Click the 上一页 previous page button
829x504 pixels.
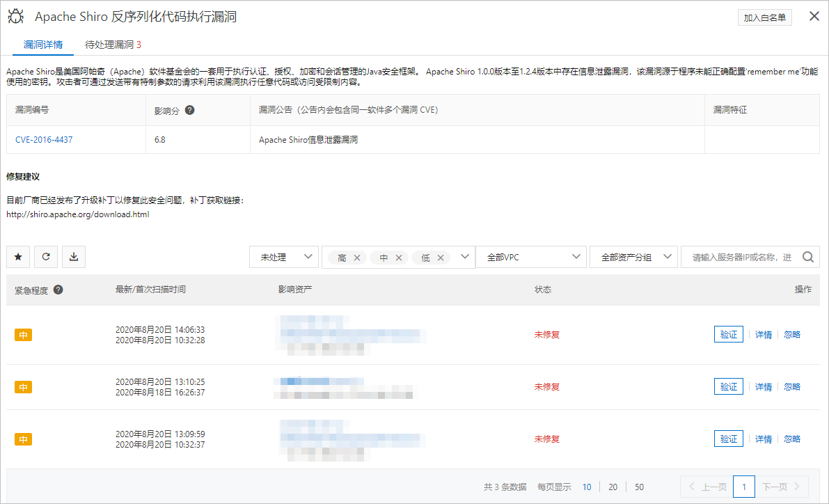[707, 487]
